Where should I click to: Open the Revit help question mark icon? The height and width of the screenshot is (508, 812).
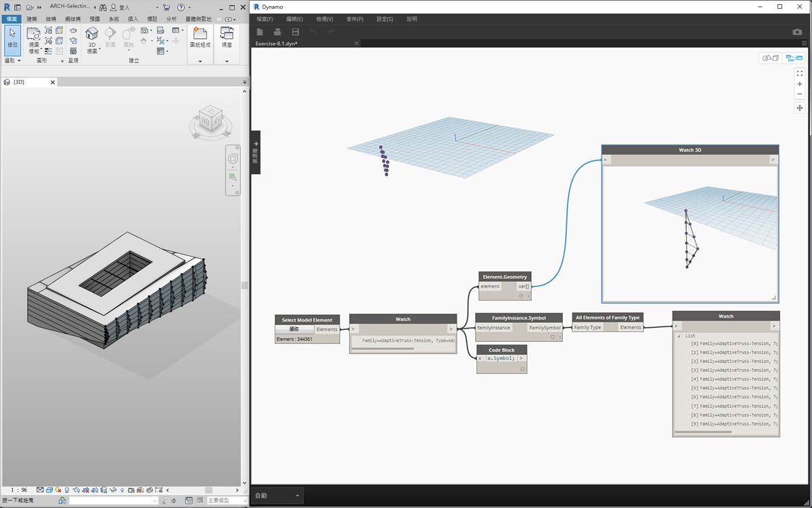(181, 7)
